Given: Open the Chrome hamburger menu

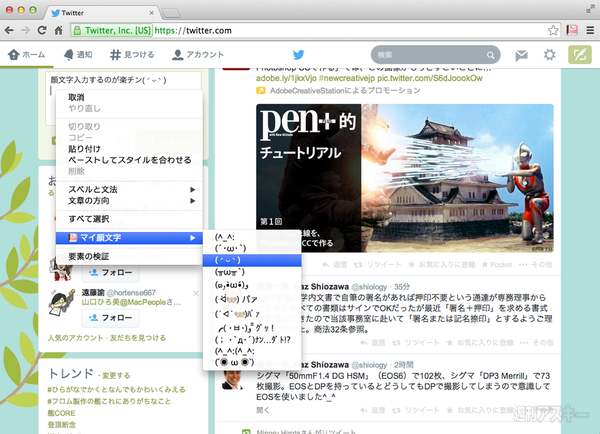Looking at the screenshot, I should pyautogui.click(x=590, y=30).
